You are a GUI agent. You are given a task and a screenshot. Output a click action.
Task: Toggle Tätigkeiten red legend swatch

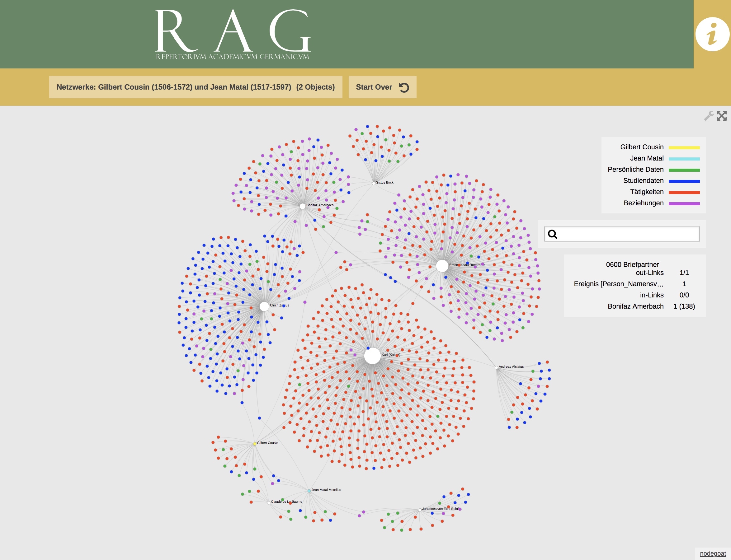click(x=684, y=192)
